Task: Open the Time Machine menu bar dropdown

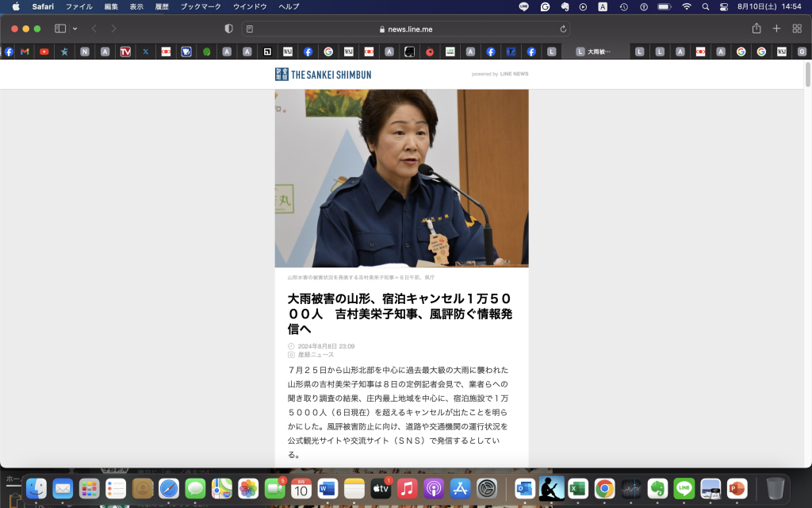Action: coord(624,6)
